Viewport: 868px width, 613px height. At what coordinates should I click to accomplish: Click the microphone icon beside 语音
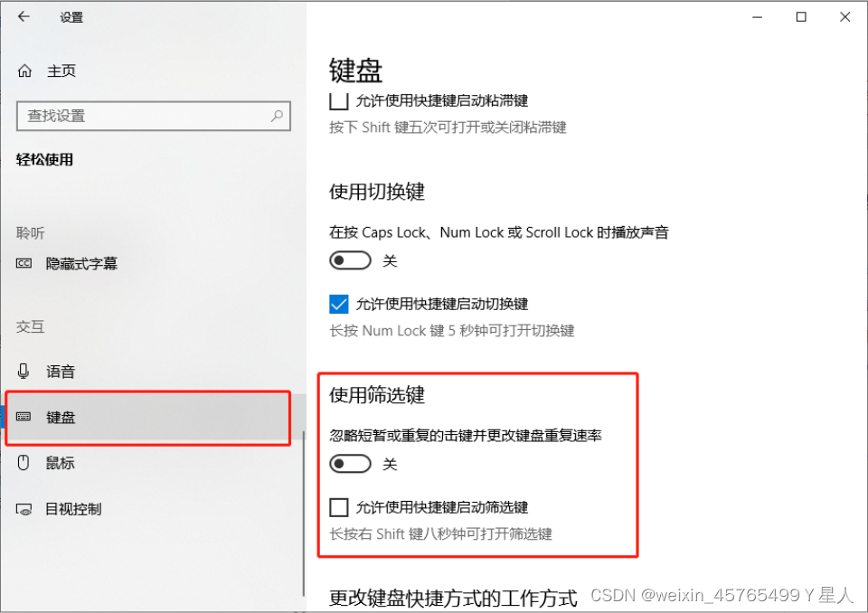click(24, 371)
